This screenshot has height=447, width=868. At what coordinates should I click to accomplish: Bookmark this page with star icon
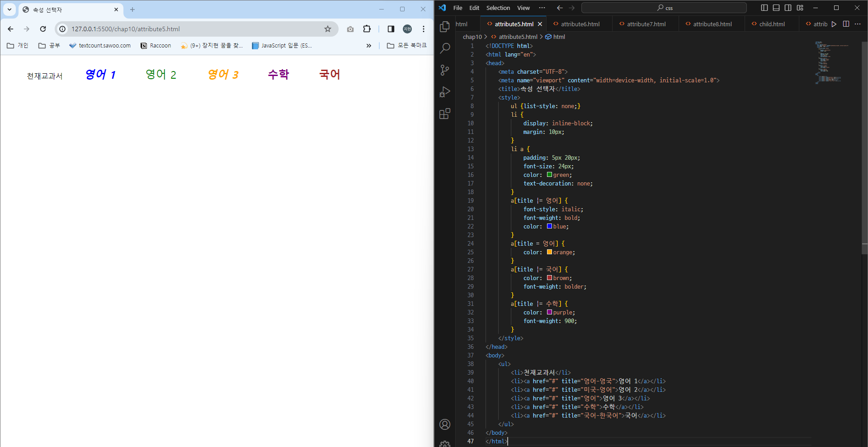[x=328, y=29]
